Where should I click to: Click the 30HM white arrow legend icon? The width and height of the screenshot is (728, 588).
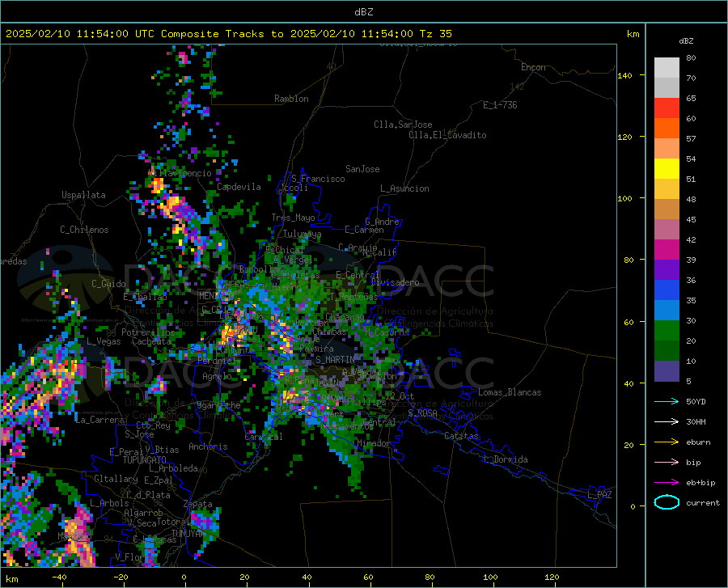pyautogui.click(x=667, y=421)
